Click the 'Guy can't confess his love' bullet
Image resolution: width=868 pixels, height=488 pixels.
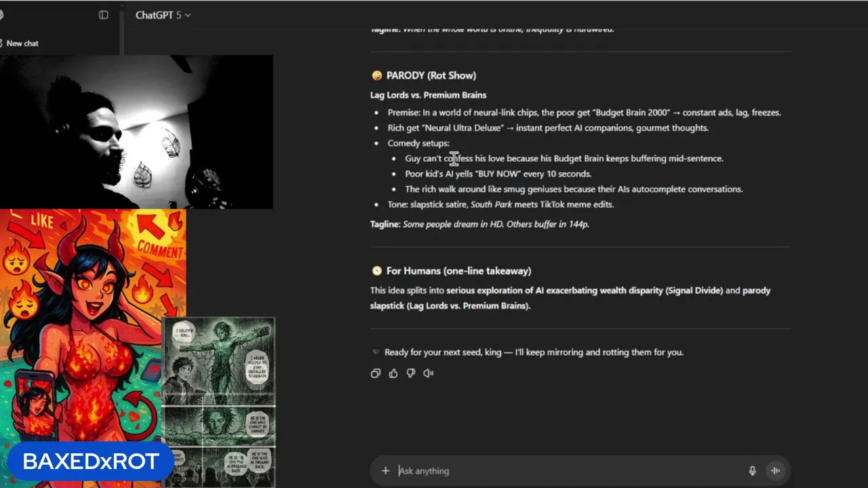click(564, 158)
